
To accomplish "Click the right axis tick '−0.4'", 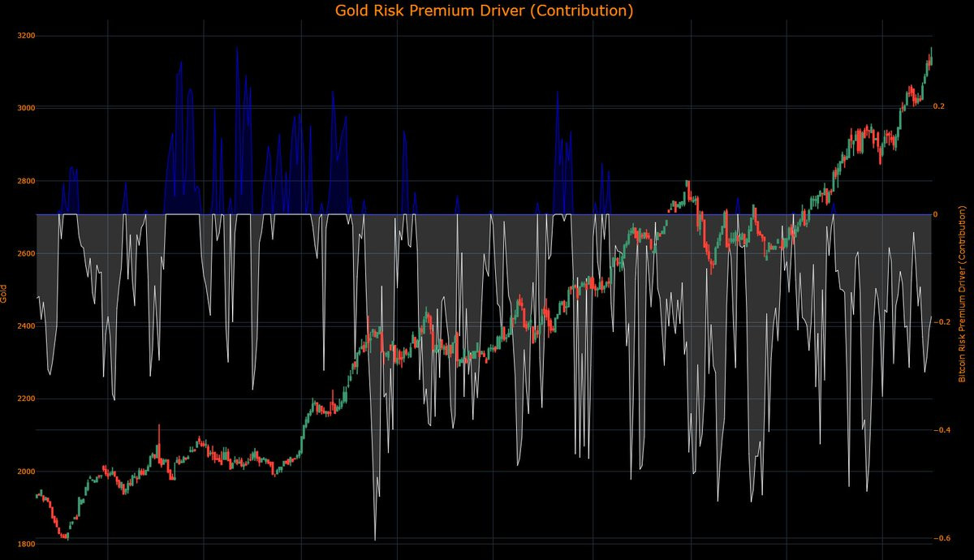I will point(943,430).
